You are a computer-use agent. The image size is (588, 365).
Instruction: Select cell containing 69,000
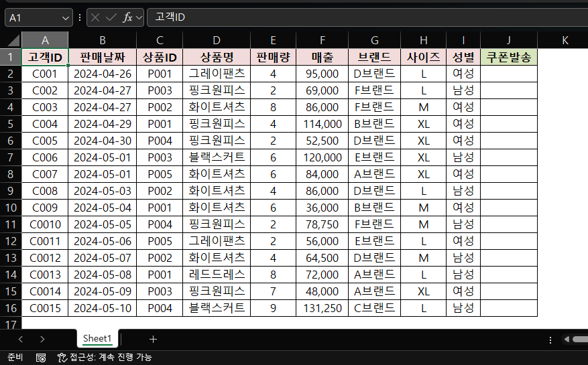(322, 90)
